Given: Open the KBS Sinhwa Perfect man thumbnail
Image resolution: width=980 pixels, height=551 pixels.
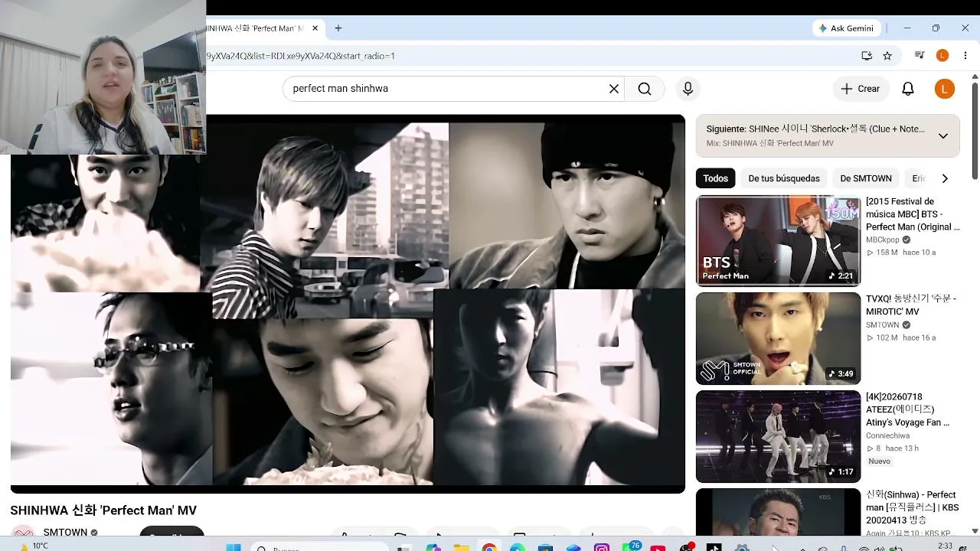Looking at the screenshot, I should 778,512.
